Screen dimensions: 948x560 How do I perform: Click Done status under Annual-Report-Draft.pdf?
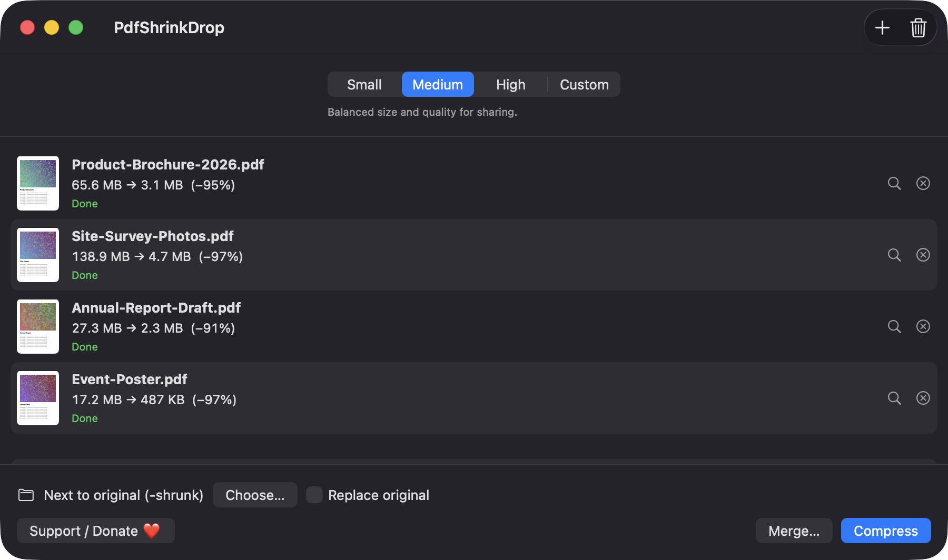click(85, 347)
